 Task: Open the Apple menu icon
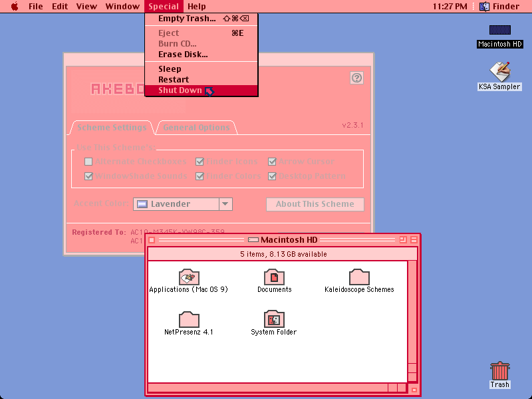pyautogui.click(x=15, y=6)
